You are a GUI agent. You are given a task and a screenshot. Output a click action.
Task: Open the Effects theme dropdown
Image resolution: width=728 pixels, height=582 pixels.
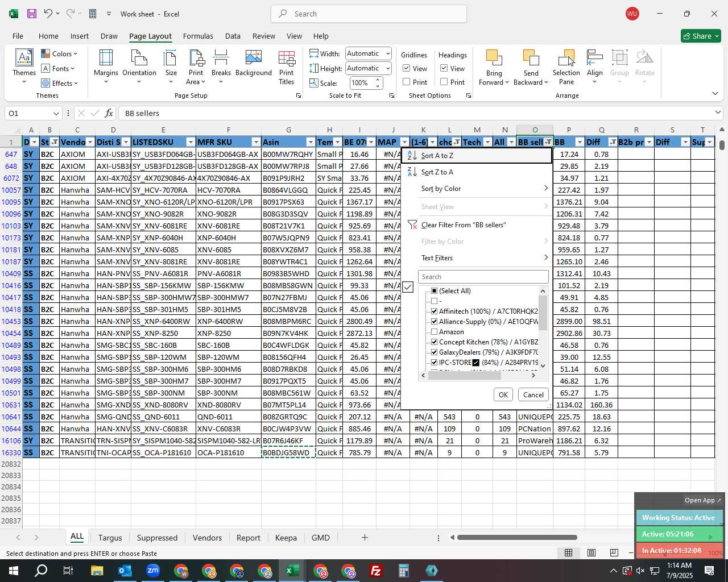[x=59, y=84]
